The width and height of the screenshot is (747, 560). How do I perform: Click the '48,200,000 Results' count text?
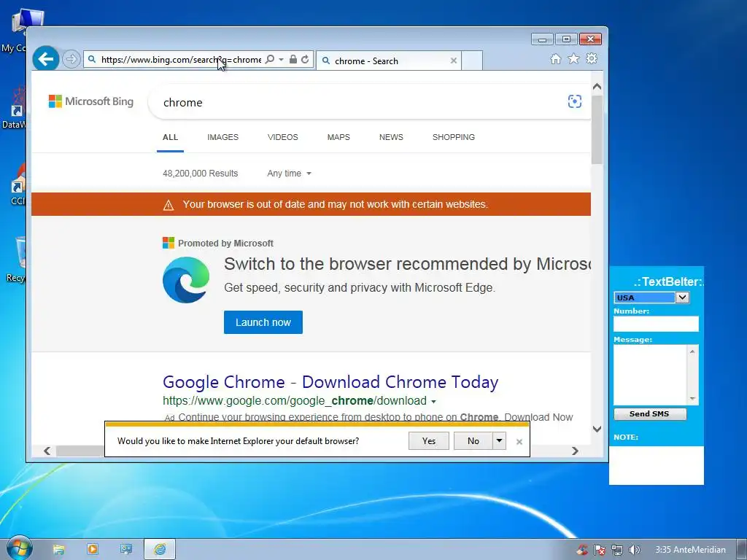pyautogui.click(x=200, y=174)
